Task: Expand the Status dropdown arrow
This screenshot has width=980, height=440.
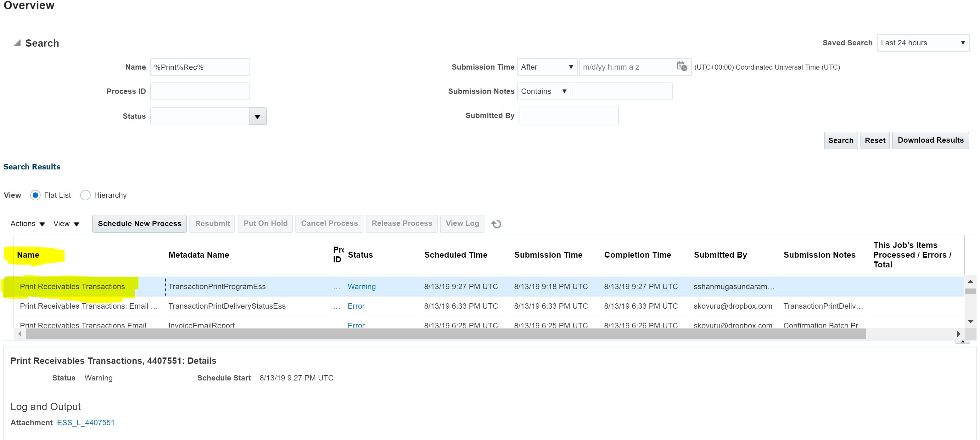Action: 258,116
